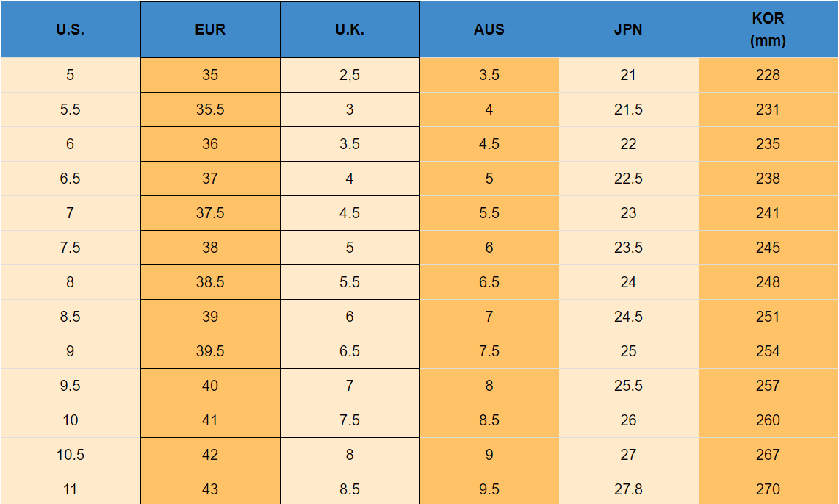Click the U.K. column header
Screen dimensions: 839x504
[350, 30]
